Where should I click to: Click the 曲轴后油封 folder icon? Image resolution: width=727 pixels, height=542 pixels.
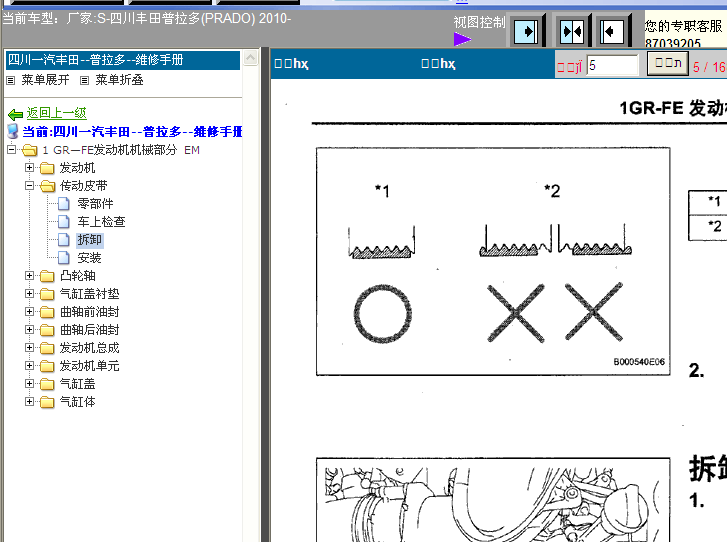tap(47, 330)
